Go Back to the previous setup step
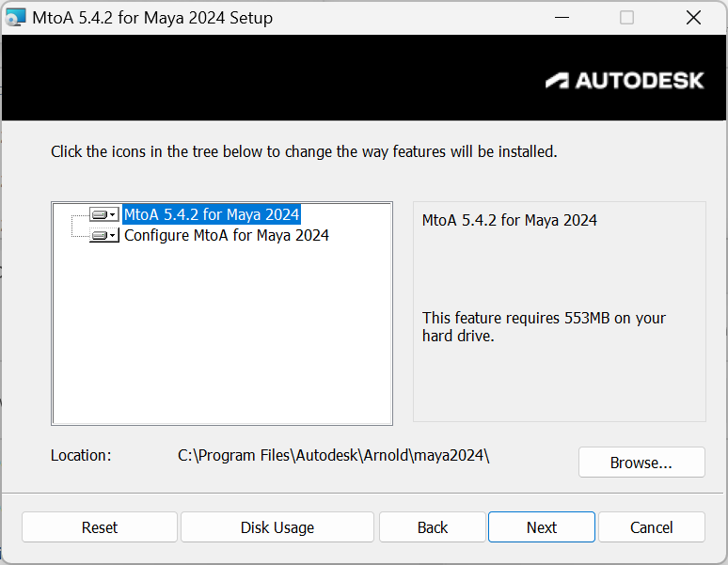The height and width of the screenshot is (565, 728). click(x=433, y=527)
